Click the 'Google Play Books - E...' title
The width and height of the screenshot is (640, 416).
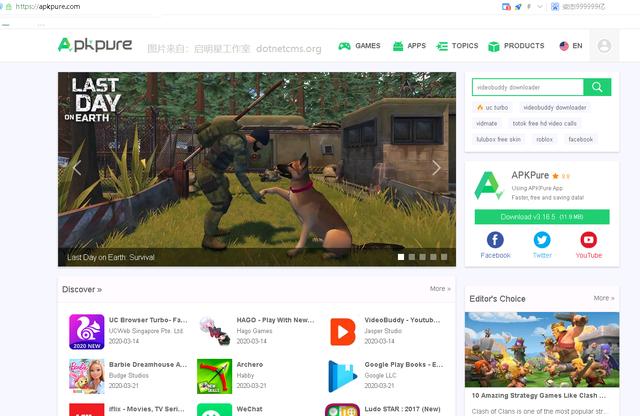click(404, 364)
